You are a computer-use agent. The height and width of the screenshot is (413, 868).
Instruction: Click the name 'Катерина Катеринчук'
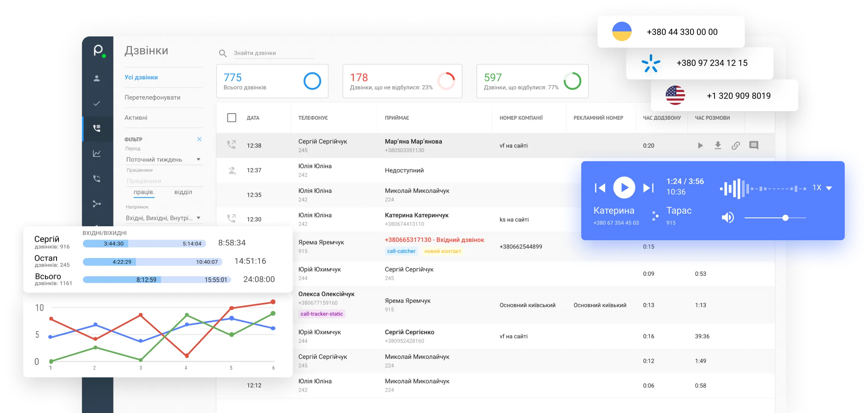click(x=417, y=215)
